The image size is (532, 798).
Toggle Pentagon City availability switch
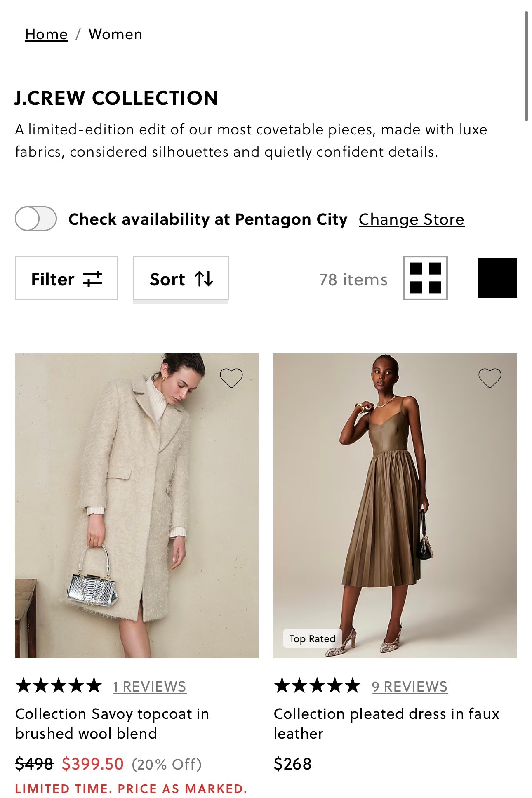point(36,219)
